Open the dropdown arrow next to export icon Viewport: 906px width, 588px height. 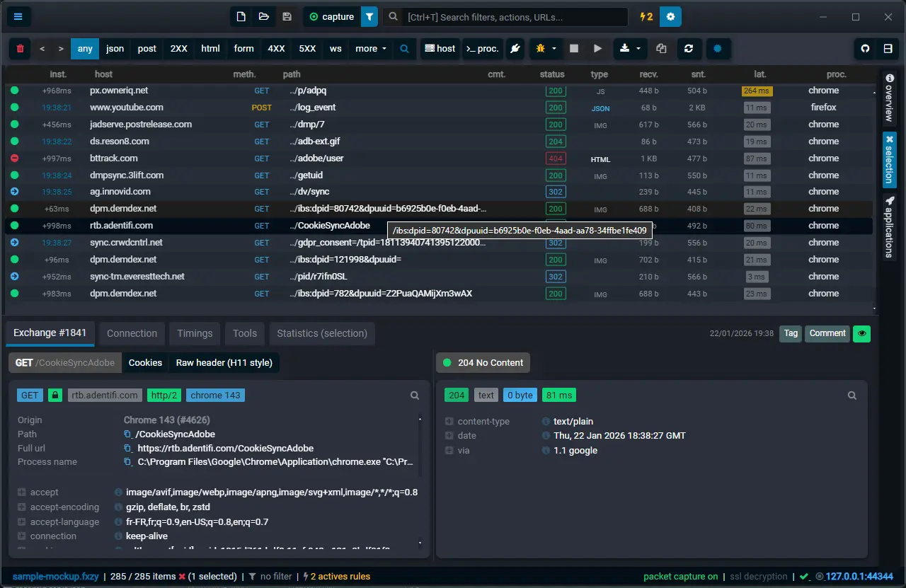click(638, 49)
